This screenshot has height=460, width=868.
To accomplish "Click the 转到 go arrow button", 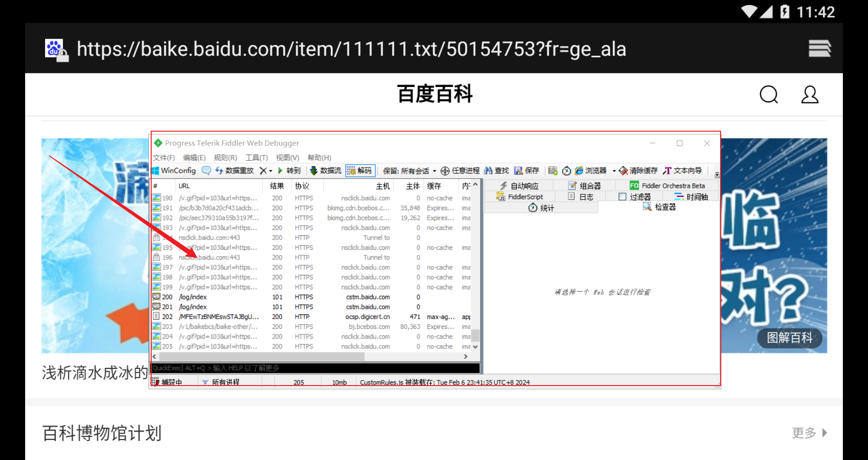I will (x=289, y=171).
